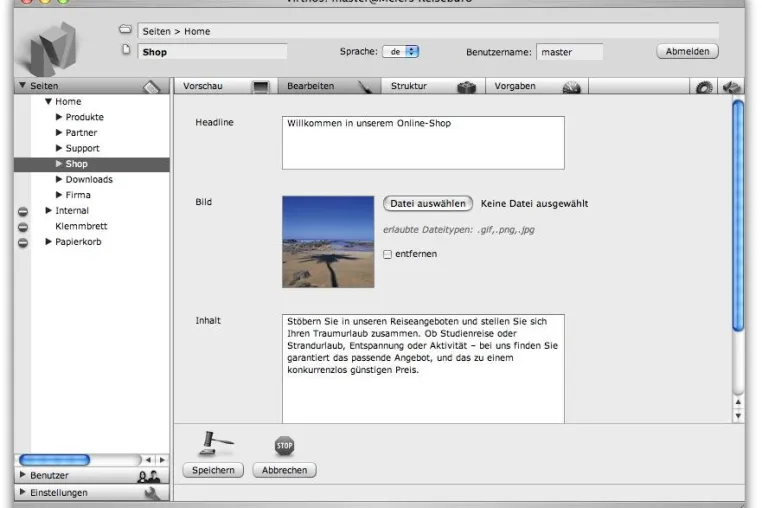Expand the Papierkorb tree node
Viewport: 762px width, 508px height.
(x=48, y=241)
